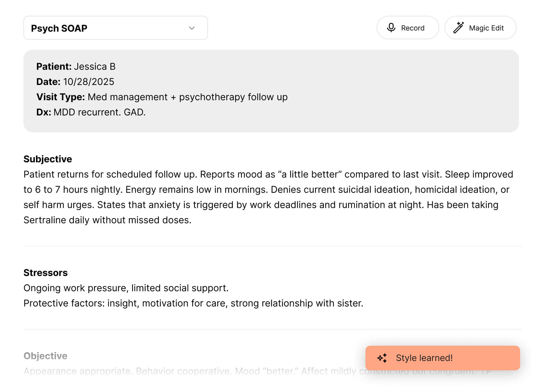Start recording with the Record button
Image resolution: width=540 pixels, height=392 pixels.
(407, 28)
